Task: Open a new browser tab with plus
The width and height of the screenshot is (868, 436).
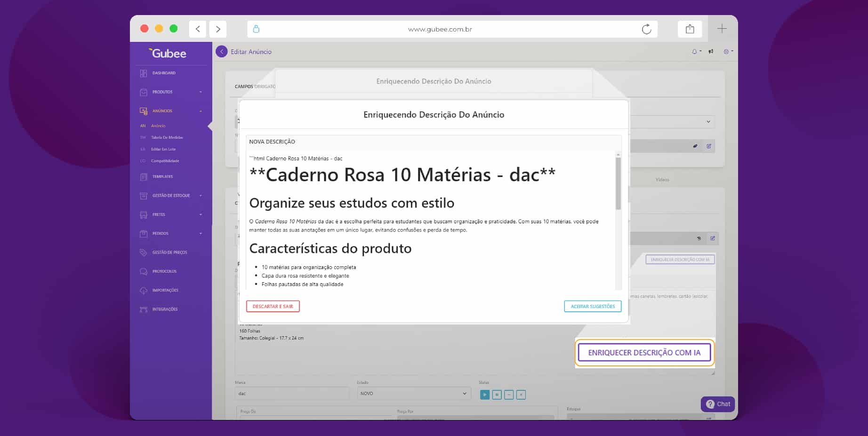Action: [x=722, y=29]
